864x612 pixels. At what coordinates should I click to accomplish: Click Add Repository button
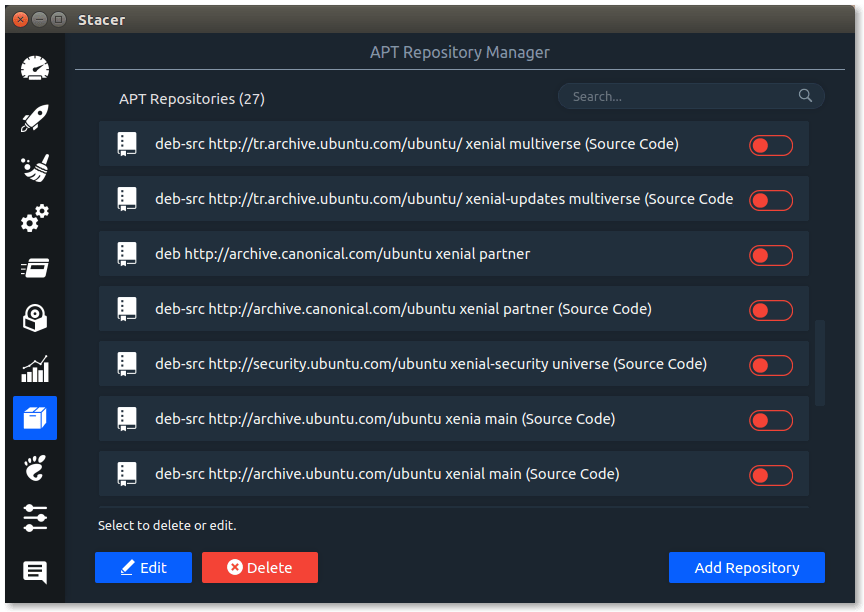click(x=747, y=567)
